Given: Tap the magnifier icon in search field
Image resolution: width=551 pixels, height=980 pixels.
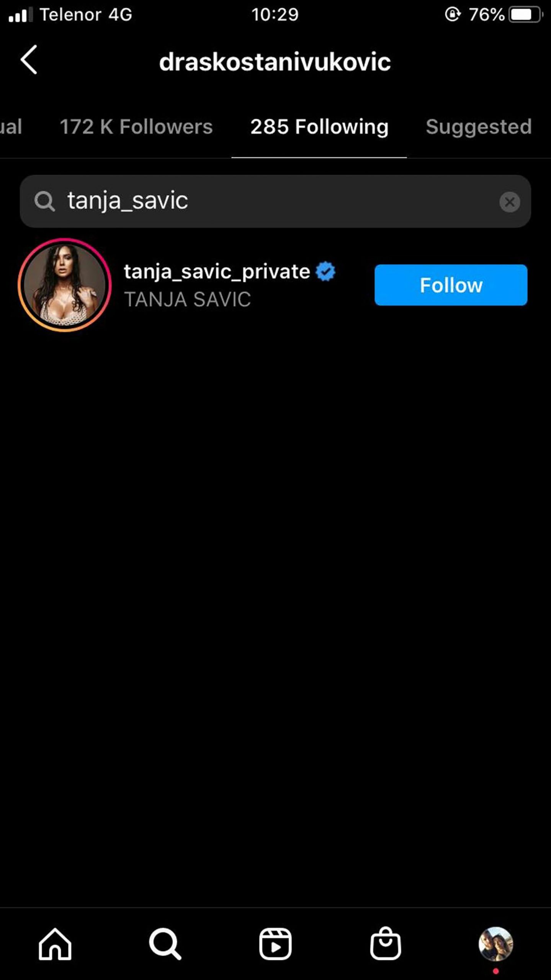Looking at the screenshot, I should pyautogui.click(x=44, y=201).
